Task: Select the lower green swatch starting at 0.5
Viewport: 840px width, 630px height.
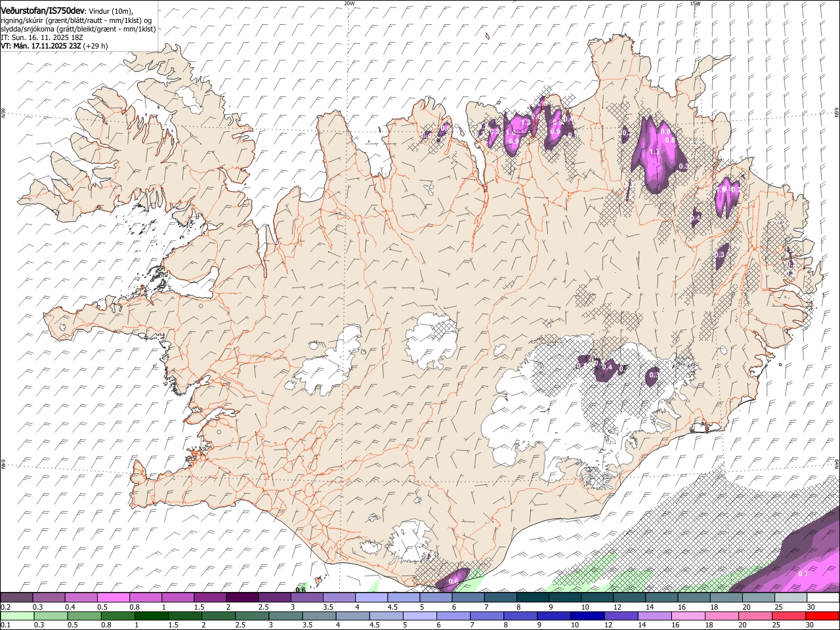Action: (85, 616)
